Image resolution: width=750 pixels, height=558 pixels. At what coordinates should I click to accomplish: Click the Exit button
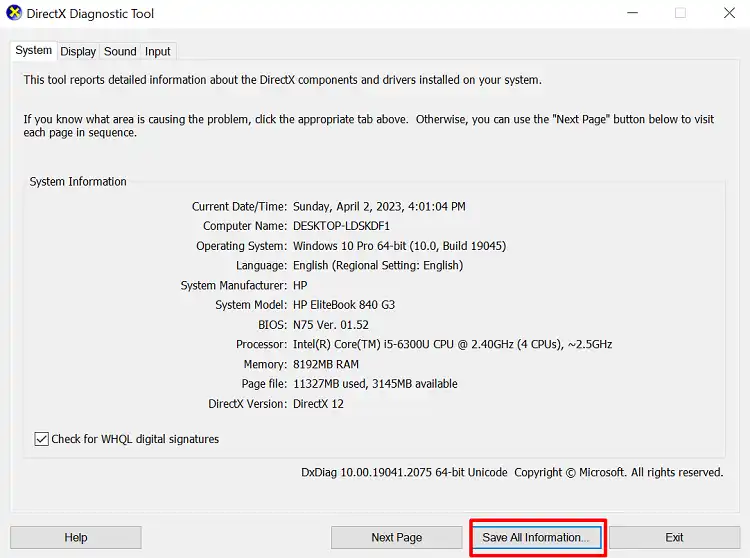point(674,537)
